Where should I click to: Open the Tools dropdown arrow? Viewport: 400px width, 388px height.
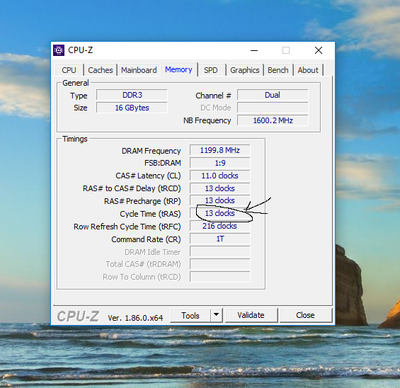[x=216, y=315]
